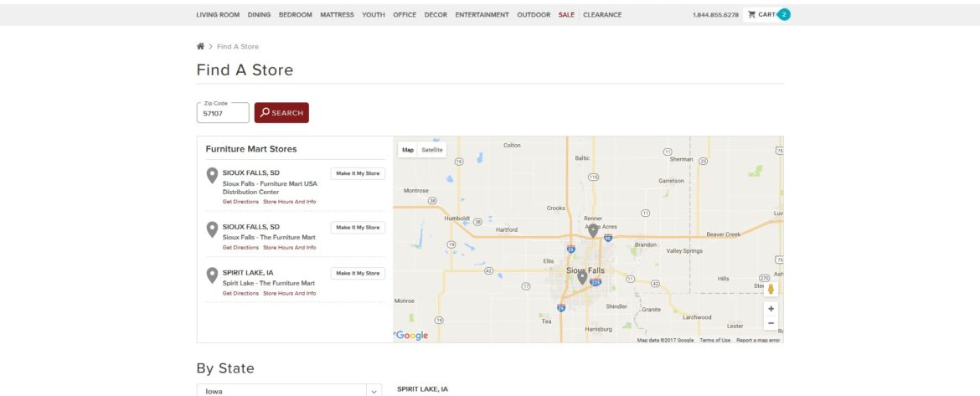Open the Decor menu
This screenshot has width=980, height=396.
coord(436,15)
